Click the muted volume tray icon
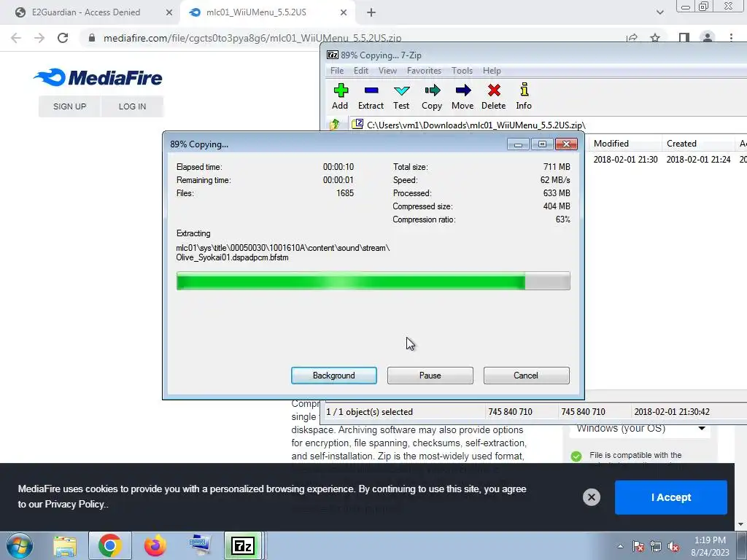The height and width of the screenshot is (560, 747). point(673,546)
